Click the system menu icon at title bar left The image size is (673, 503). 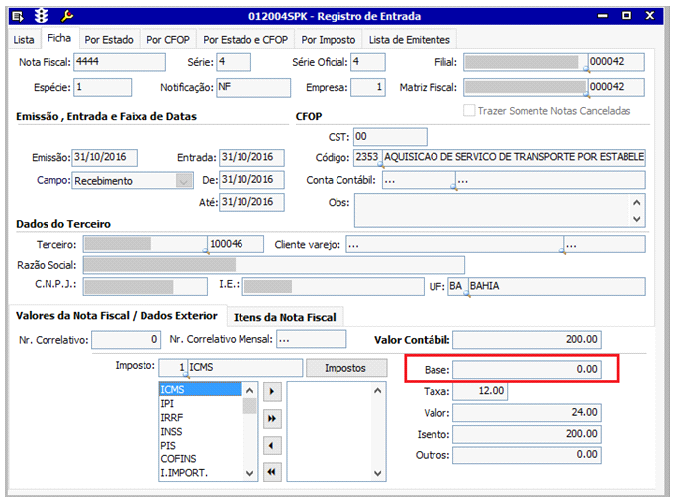(x=19, y=16)
